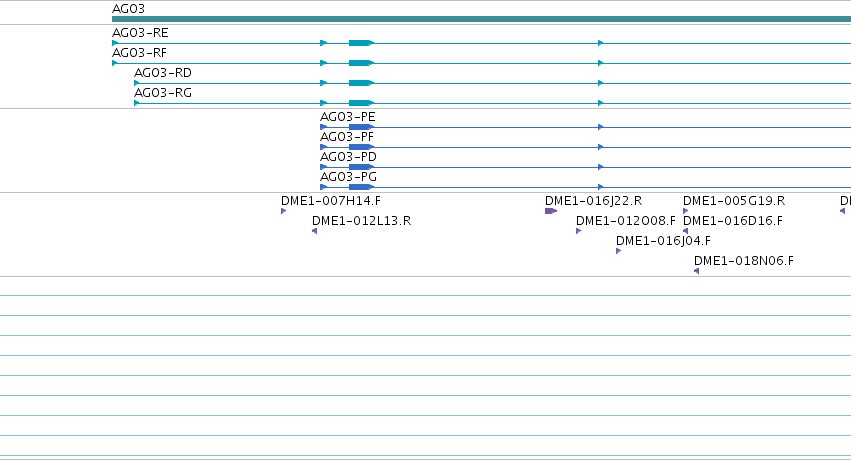Click the DME1-016J22.R purple feature block

coord(550,211)
